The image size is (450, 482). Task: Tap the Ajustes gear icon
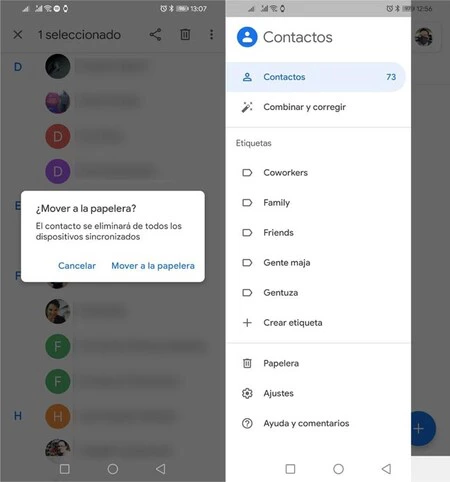tap(247, 393)
